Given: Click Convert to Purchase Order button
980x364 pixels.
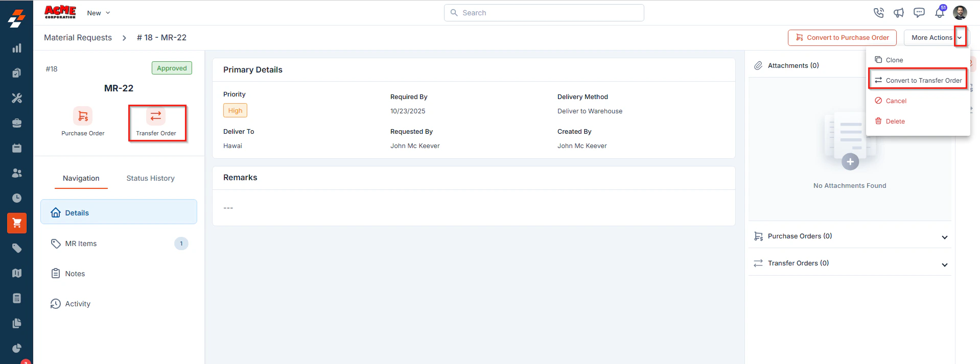Looking at the screenshot, I should click(x=842, y=37).
